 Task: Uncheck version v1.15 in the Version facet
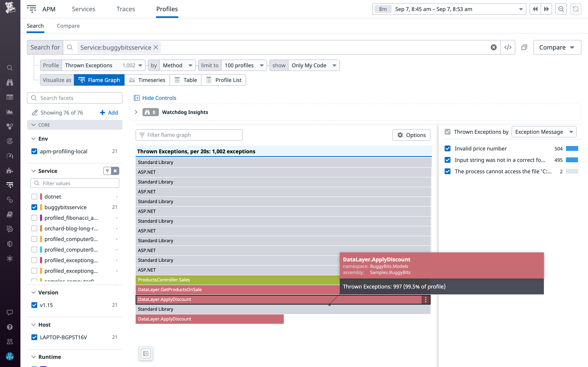tap(34, 305)
